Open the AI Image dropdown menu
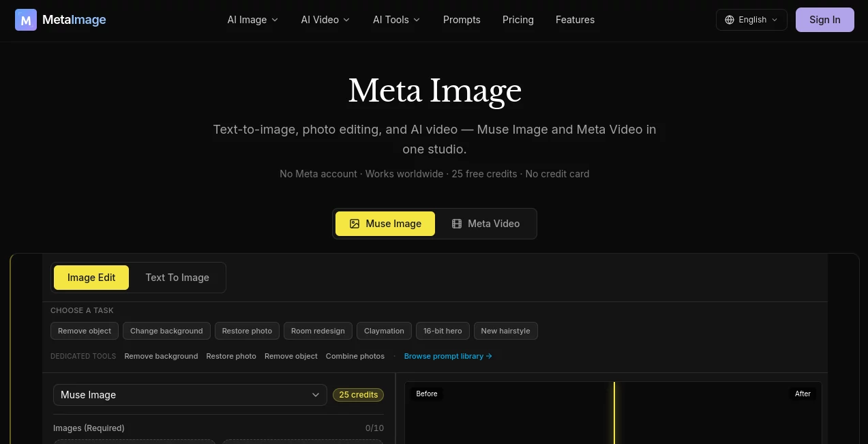868x444 pixels. [x=253, y=20]
